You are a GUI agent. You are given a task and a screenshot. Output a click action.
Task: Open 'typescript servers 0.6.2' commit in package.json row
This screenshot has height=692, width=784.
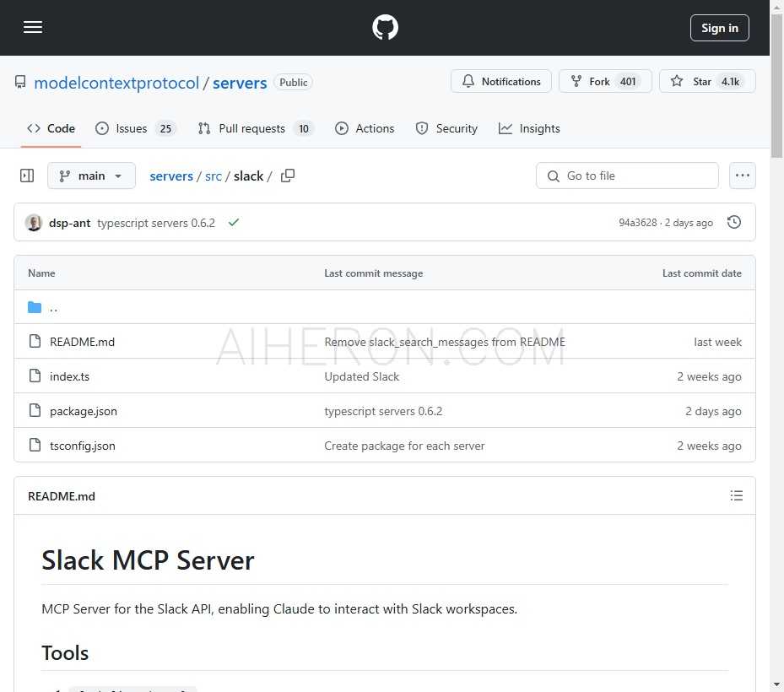tap(383, 411)
